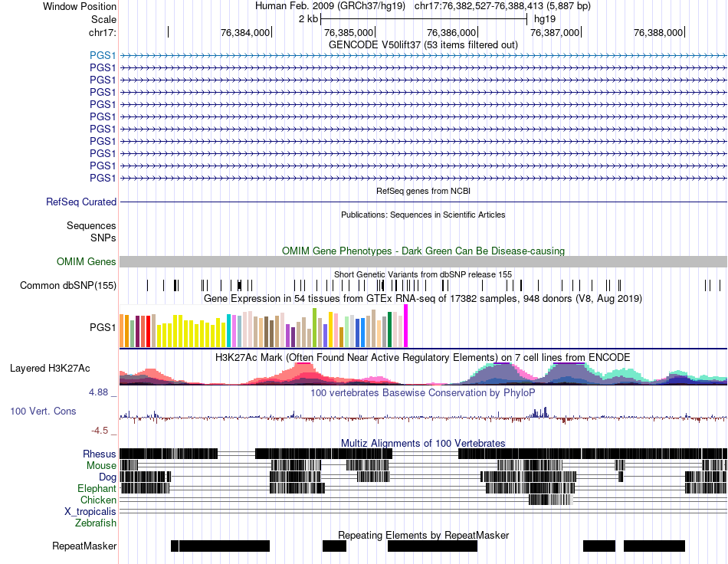Open Publications: Sequences in Scientific Articles title

click(423, 215)
